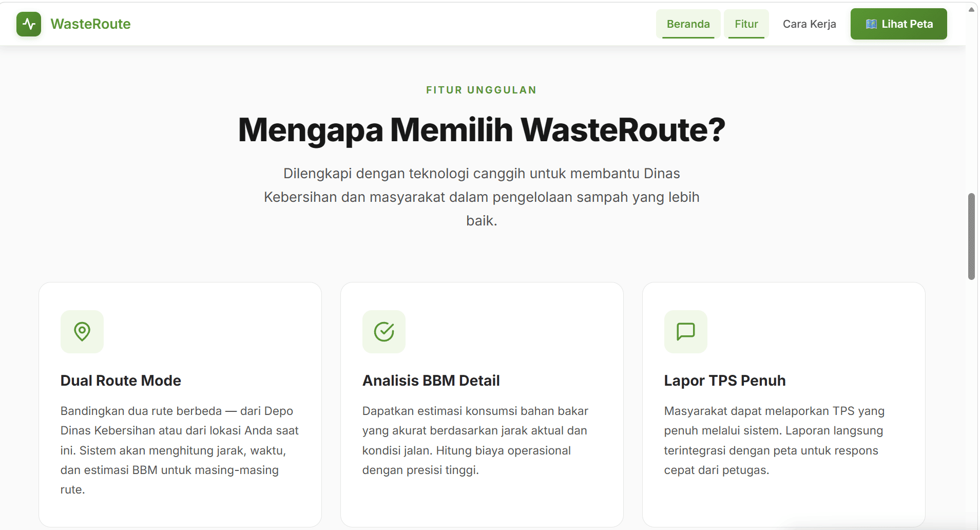Click the checkmark circle icon on Analisis BBM
This screenshot has height=530, width=980.
tap(384, 332)
